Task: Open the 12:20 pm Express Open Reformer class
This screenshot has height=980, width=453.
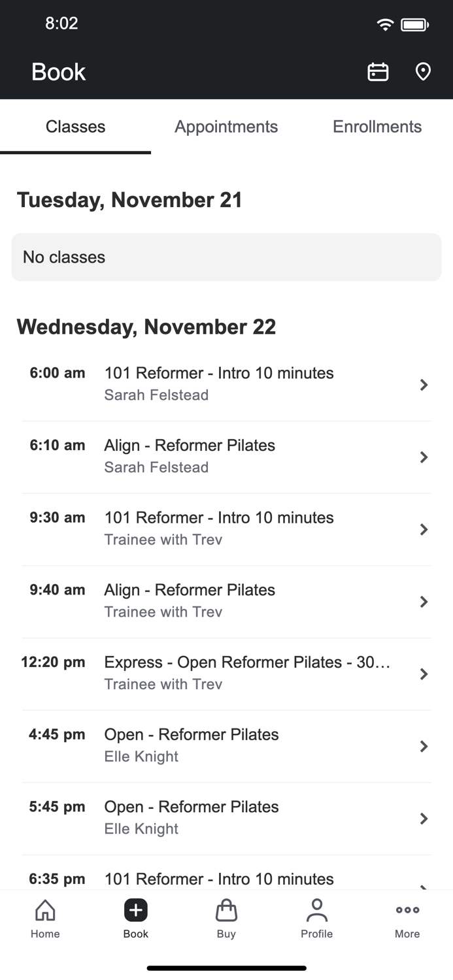Action: point(226,673)
